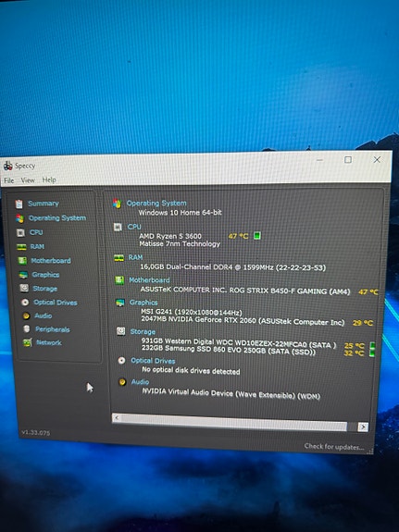399x532 pixels.
Task: Open Audio section in sidebar
Action: click(x=44, y=315)
